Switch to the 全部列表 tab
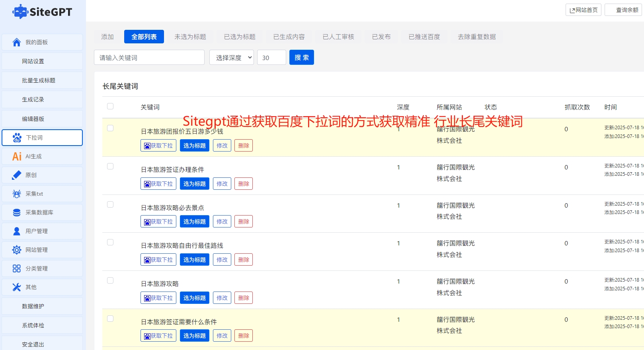This screenshot has width=644, height=350. pos(144,37)
